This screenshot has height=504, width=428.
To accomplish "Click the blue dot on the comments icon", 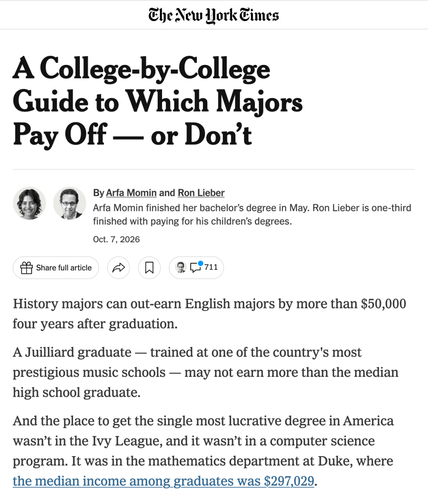I will tap(201, 264).
